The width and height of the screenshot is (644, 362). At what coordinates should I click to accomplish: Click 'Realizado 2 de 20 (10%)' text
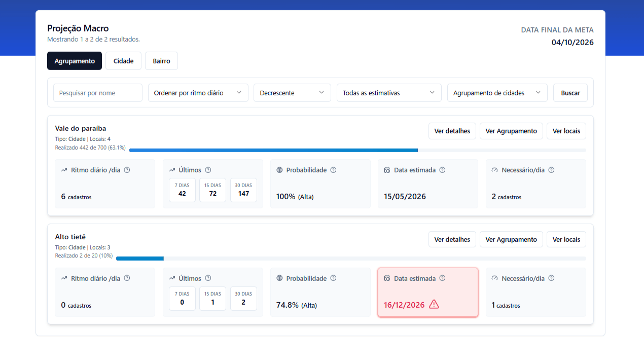pyautogui.click(x=84, y=256)
